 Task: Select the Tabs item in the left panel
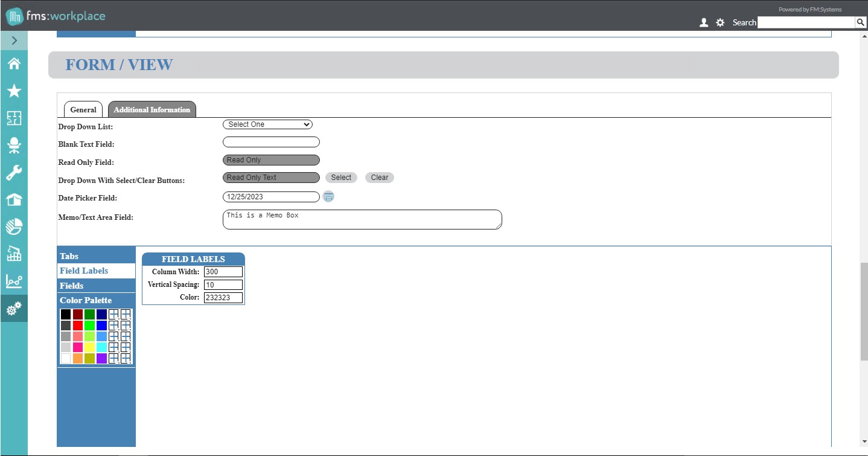[x=69, y=256]
